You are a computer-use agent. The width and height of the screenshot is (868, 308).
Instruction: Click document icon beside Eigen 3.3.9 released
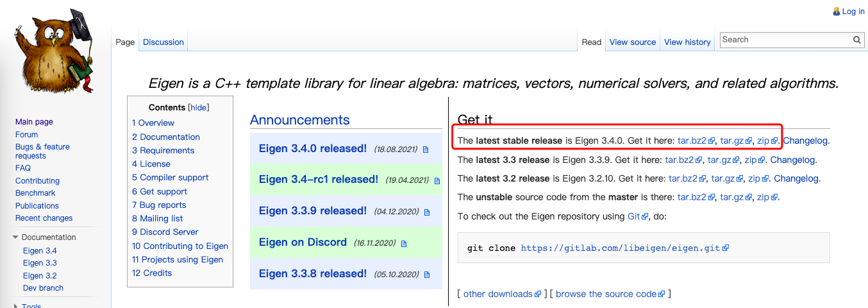click(426, 212)
